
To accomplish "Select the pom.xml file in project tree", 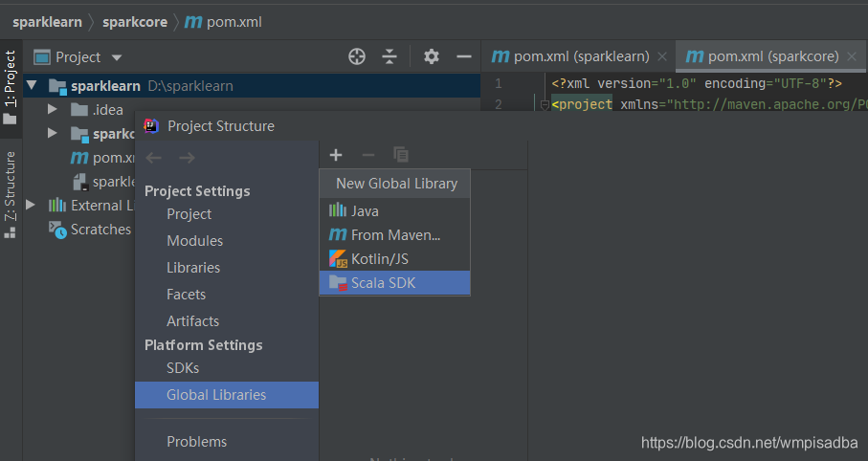I will [x=102, y=158].
